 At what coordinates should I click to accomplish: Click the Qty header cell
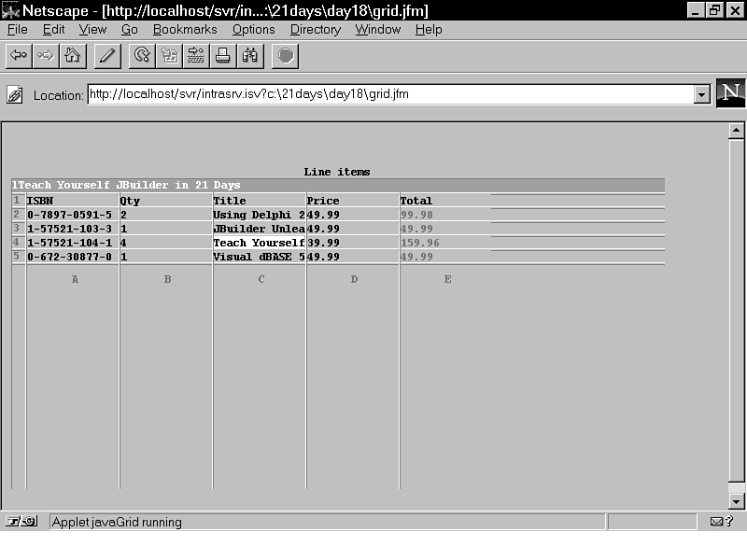(x=165, y=201)
